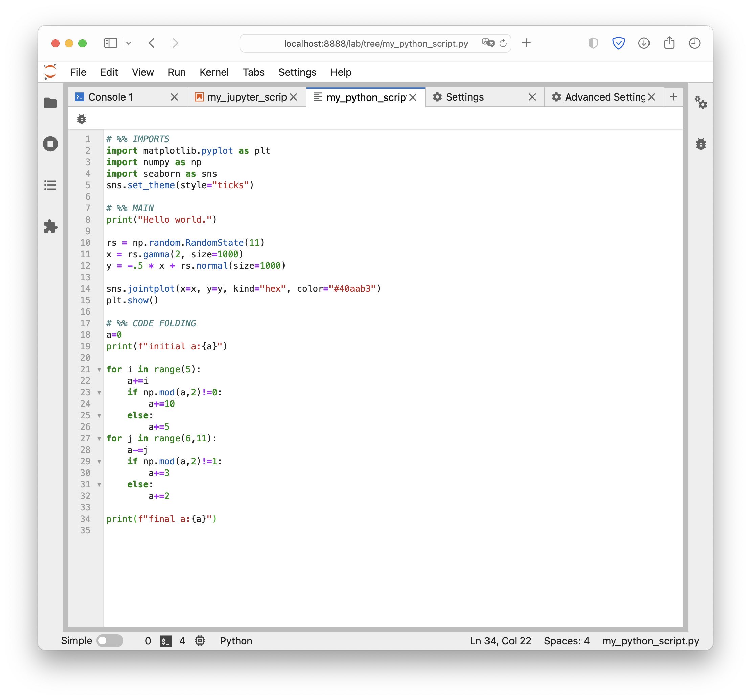Open the debugger panel on the right sidebar
Viewport: 751px width, 700px height.
pyautogui.click(x=702, y=144)
